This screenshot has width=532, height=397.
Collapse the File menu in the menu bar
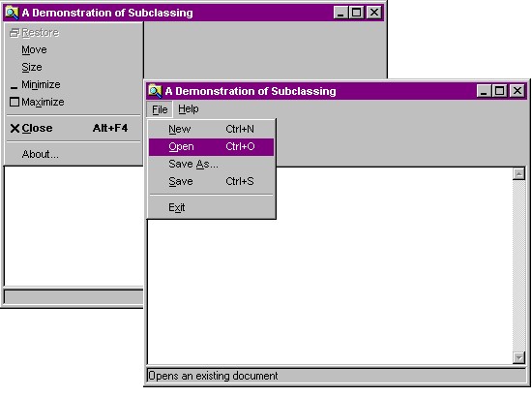(x=160, y=109)
